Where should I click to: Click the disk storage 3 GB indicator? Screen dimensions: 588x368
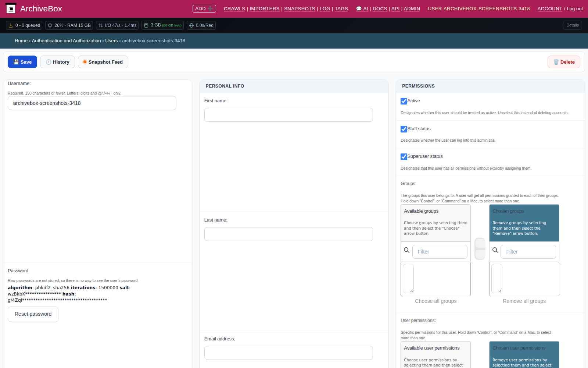tap(162, 25)
